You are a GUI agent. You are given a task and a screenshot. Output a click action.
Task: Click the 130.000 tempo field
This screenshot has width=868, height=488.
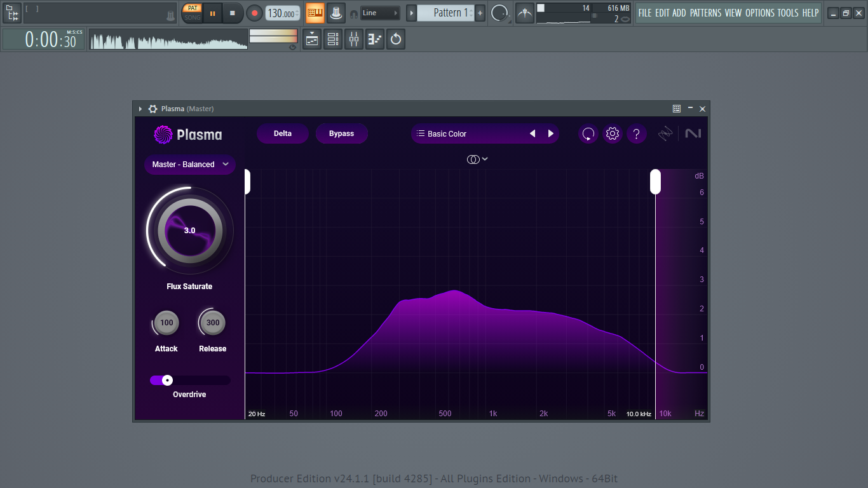[x=281, y=13]
